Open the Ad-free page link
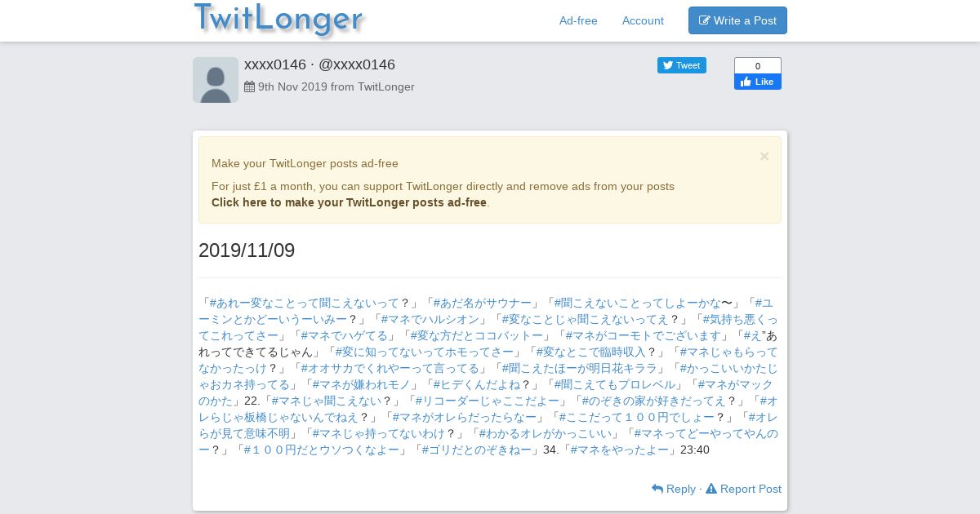This screenshot has width=980, height=514. tap(578, 20)
